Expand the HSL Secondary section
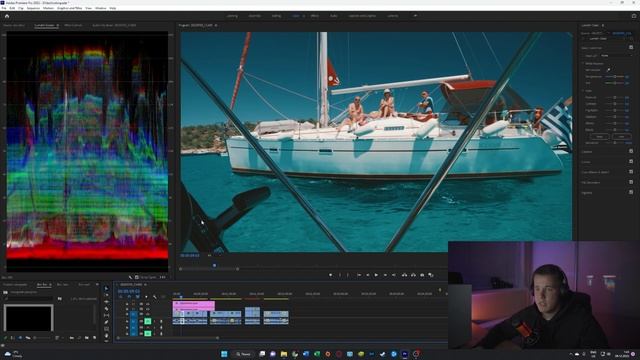 point(591,182)
